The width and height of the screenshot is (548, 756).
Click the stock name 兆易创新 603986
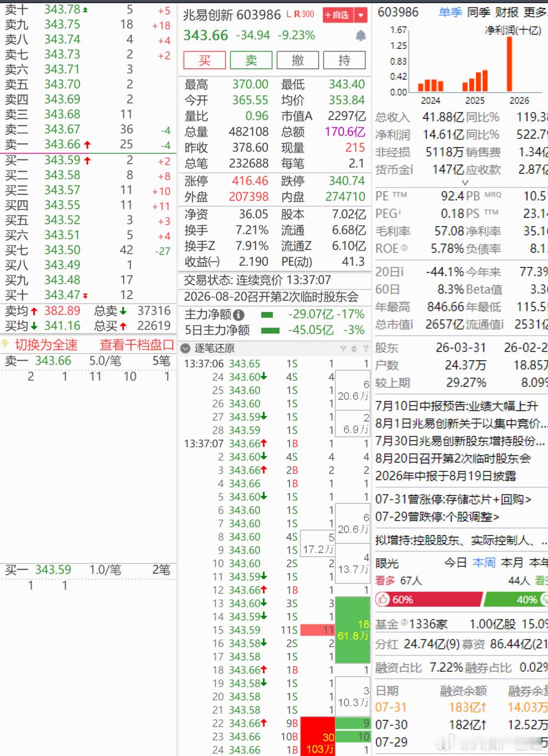[232, 15]
